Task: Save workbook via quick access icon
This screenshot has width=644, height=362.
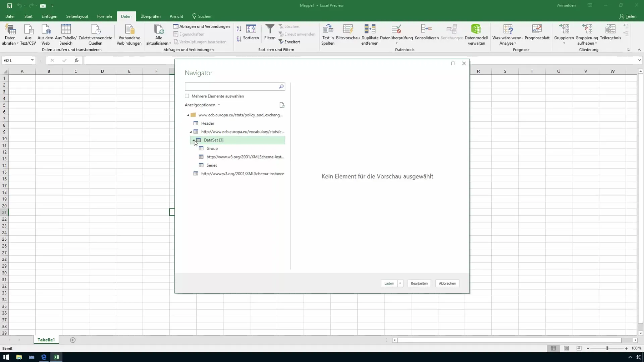Action: pyautogui.click(x=9, y=6)
